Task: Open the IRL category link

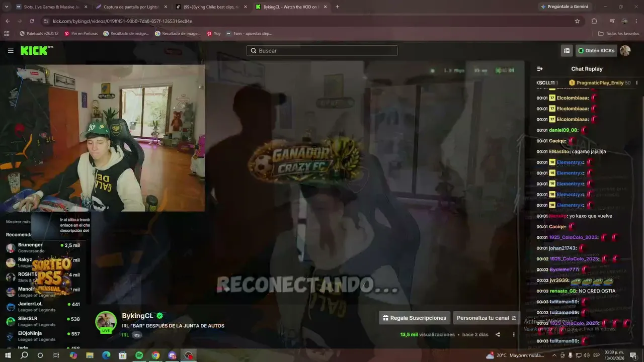Action: pos(125,335)
